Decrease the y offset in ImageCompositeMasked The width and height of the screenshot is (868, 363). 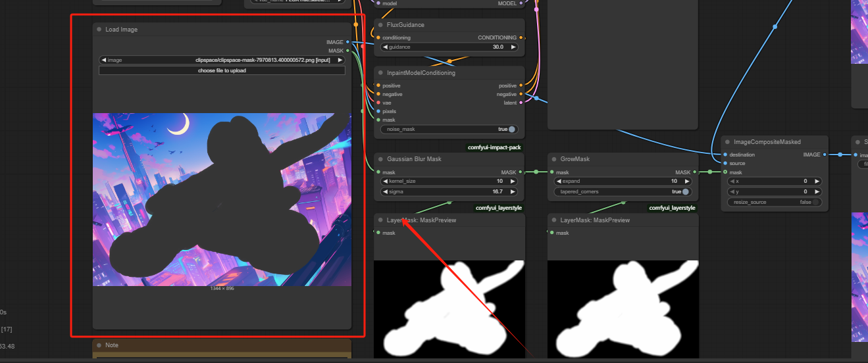click(732, 191)
